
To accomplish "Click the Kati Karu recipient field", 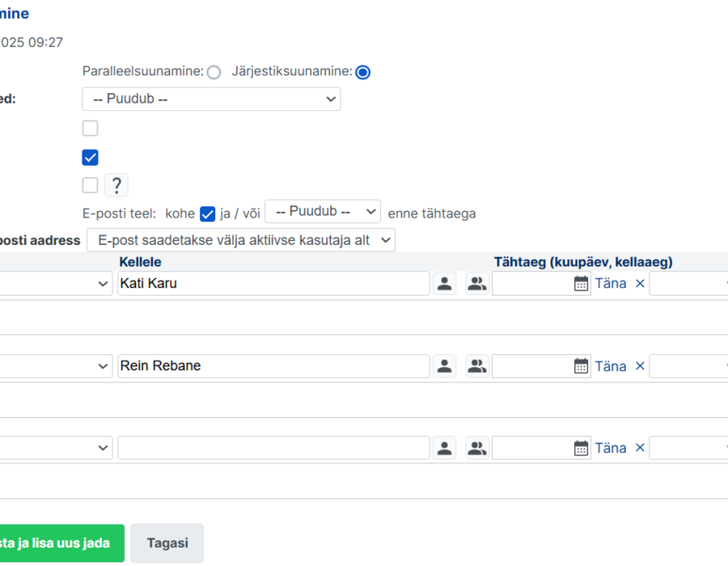I will [x=273, y=284].
